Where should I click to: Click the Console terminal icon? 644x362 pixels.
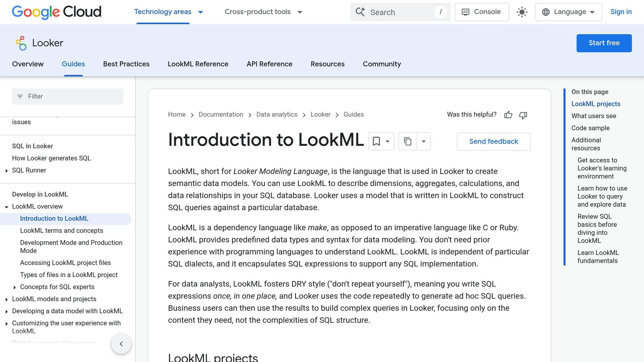(x=465, y=12)
